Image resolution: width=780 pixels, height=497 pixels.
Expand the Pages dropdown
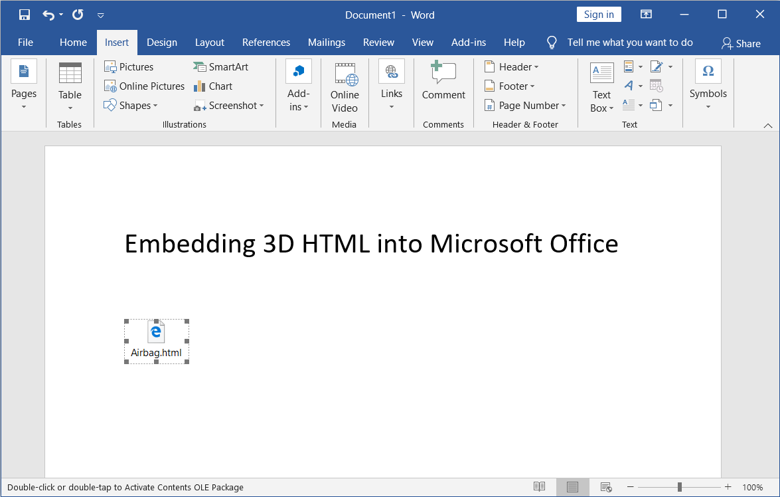[x=23, y=85]
